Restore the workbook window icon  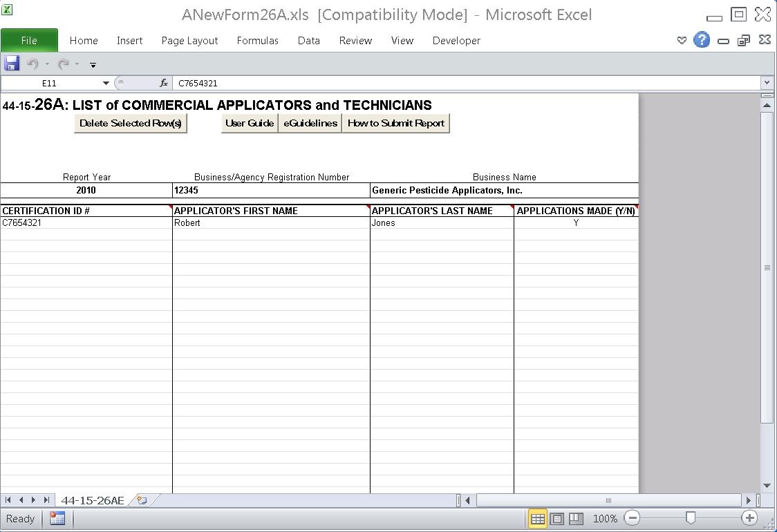743,41
